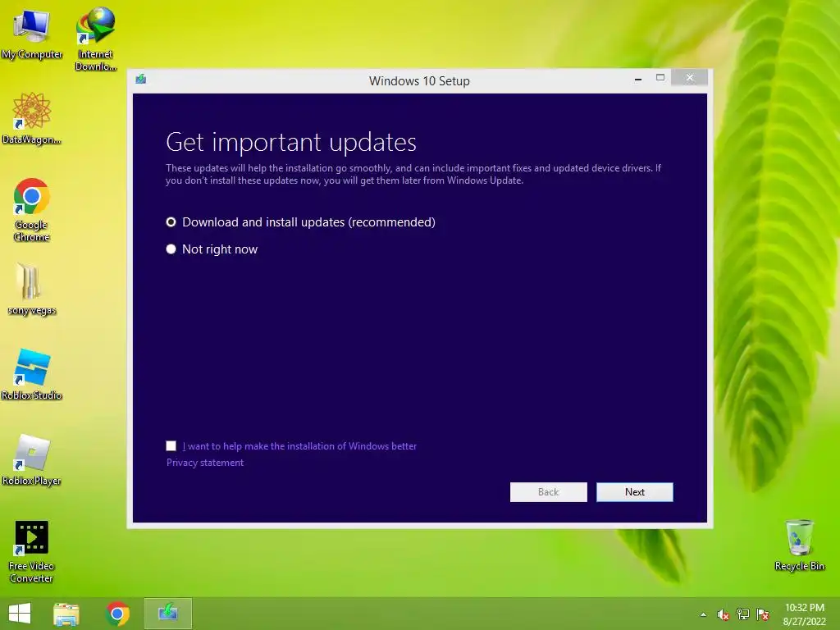Minimize the Windows 10 Setup window

point(638,78)
